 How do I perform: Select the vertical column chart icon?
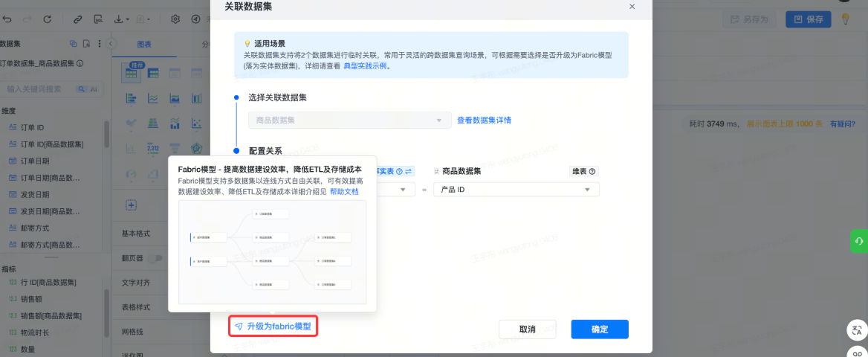(196, 99)
